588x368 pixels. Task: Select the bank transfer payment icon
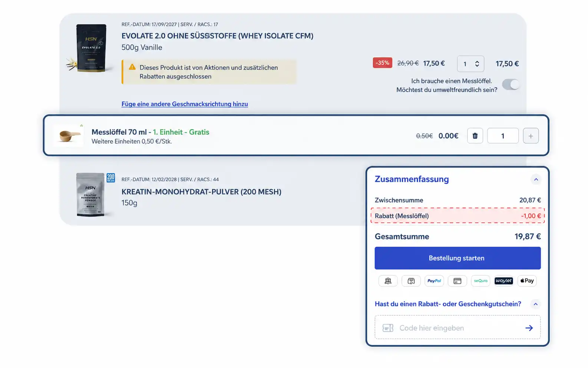[x=388, y=281]
